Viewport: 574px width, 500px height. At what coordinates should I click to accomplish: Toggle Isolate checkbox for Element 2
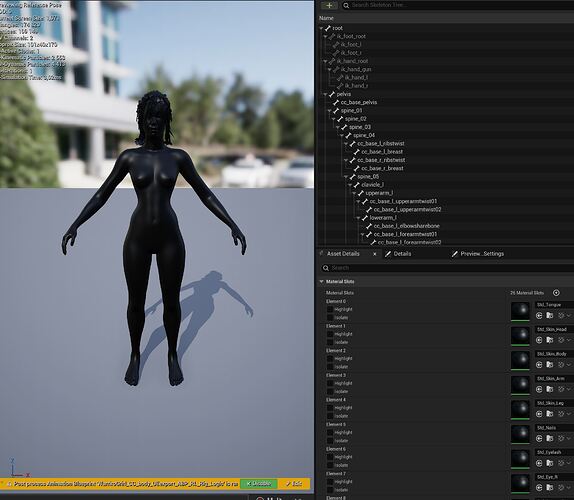[x=330, y=367]
